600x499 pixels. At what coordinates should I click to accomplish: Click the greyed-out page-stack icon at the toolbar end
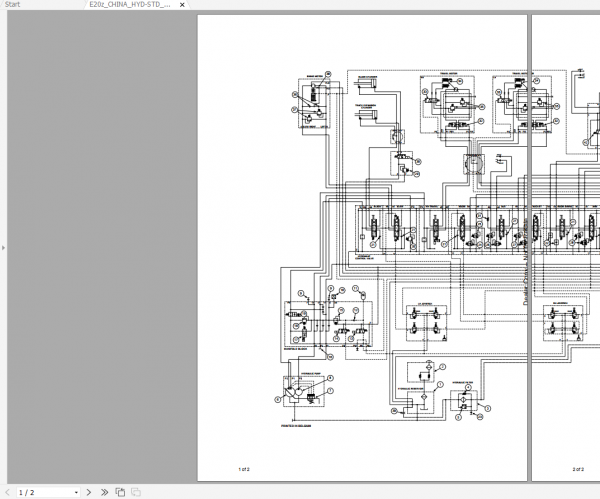136,492
